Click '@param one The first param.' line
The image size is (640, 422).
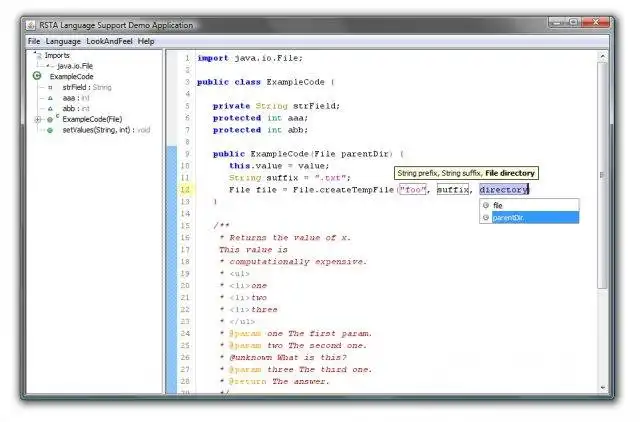(300, 333)
